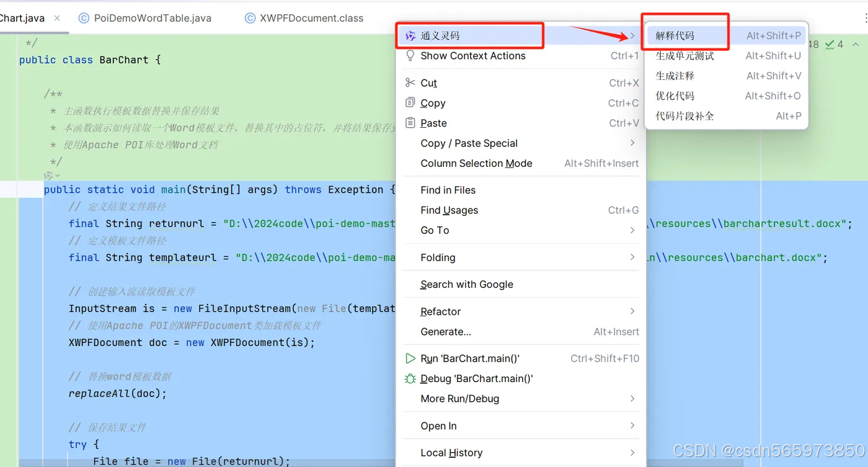868x467 pixels.
Task: Select Find Usages
Action: (x=521, y=210)
